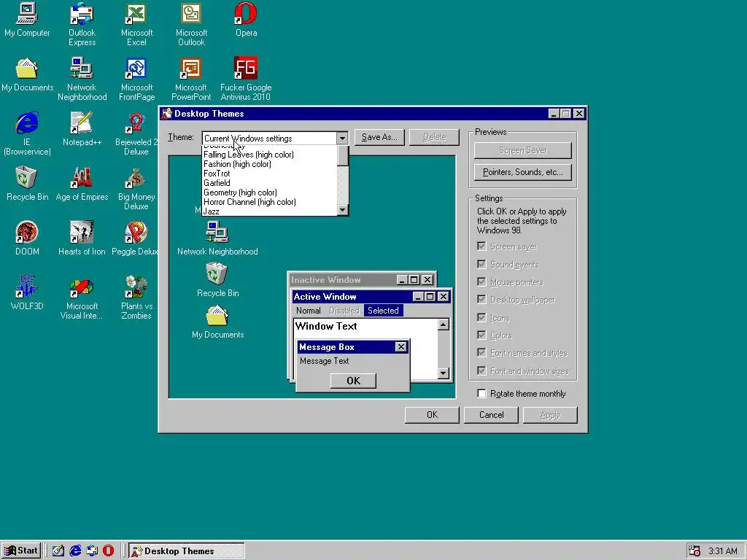Click OK in Desktop Themes dialog
The width and height of the screenshot is (747, 560).
click(432, 415)
